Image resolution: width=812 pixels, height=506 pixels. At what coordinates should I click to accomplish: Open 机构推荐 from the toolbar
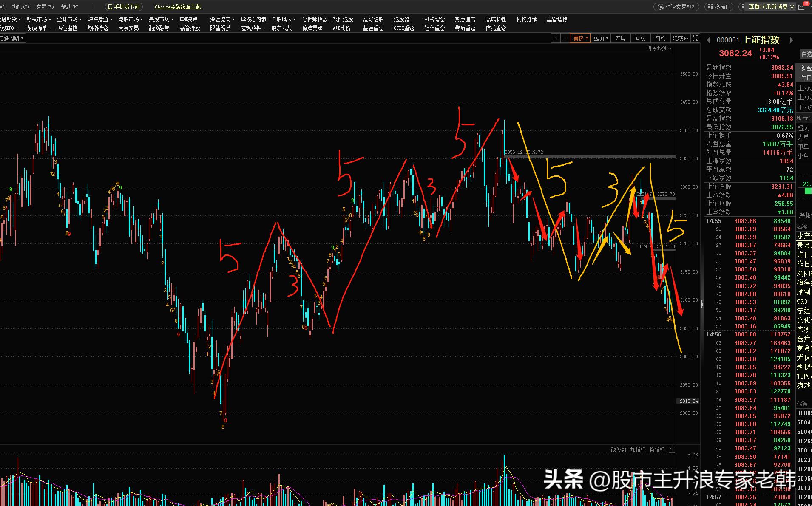point(526,19)
